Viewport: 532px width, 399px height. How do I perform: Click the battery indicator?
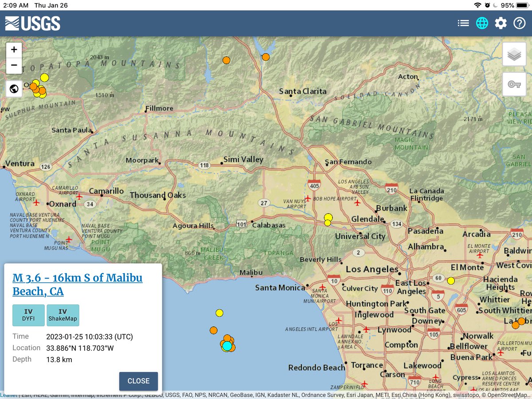point(523,5)
